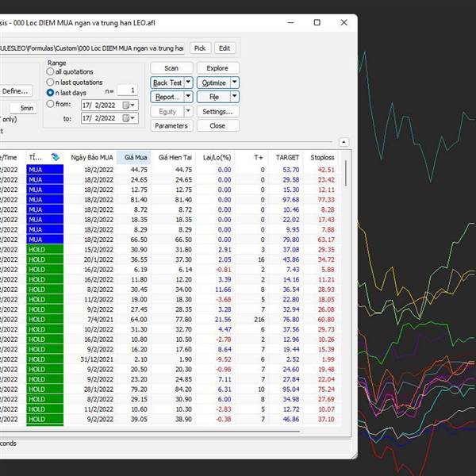The width and height of the screenshot is (476, 476).
Task: Sort by the Giá Mua column header
Action: pyautogui.click(x=135, y=157)
